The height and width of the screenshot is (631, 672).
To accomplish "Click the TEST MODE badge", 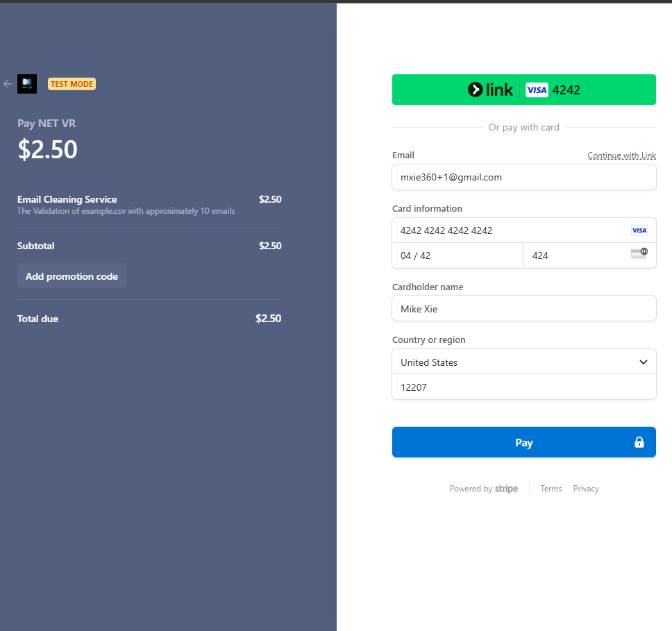I will [x=72, y=84].
